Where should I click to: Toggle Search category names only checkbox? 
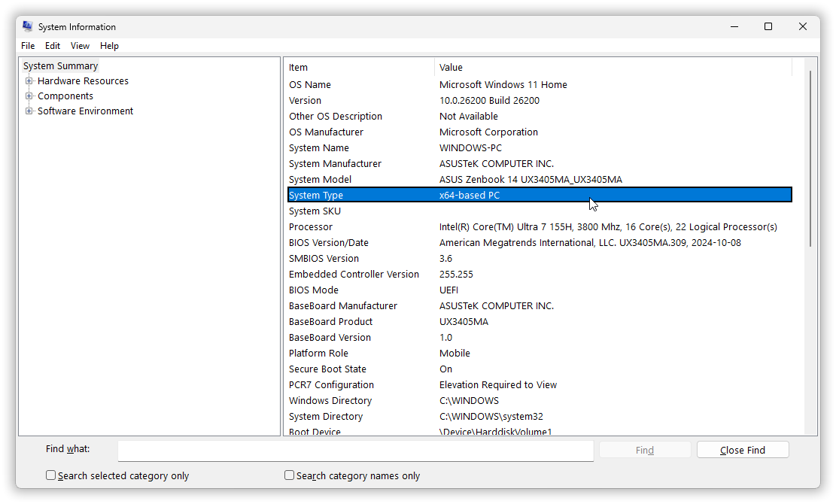coord(290,475)
